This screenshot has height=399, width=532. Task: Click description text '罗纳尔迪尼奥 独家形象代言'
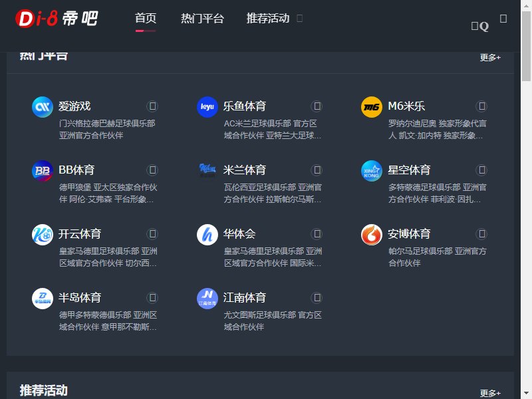(438, 124)
